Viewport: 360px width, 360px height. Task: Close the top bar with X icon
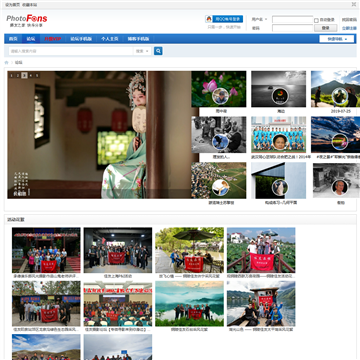[x=354, y=4]
